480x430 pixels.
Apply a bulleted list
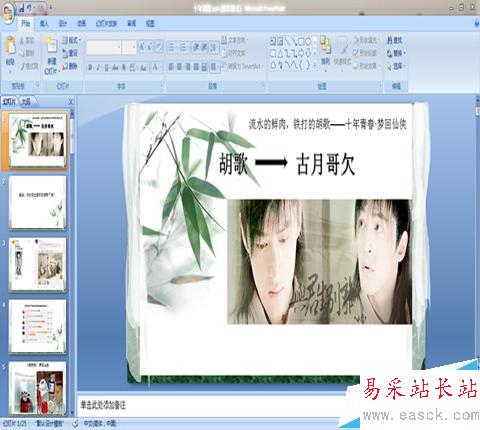point(172,47)
